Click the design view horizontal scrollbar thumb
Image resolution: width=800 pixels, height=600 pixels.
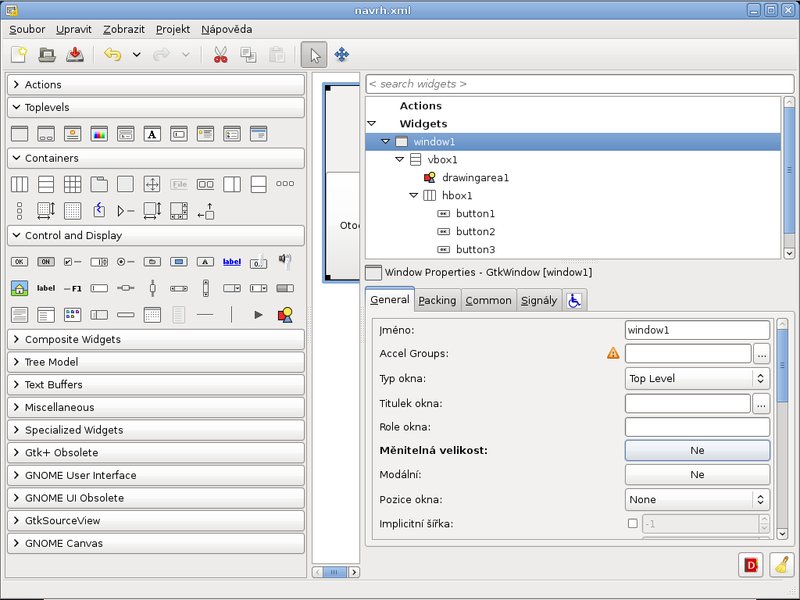click(x=334, y=572)
